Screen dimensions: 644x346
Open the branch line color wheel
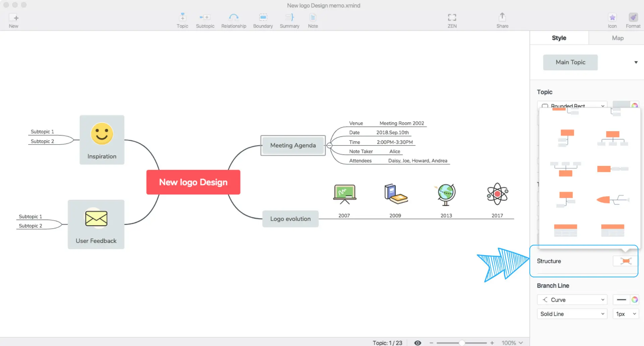coord(635,300)
